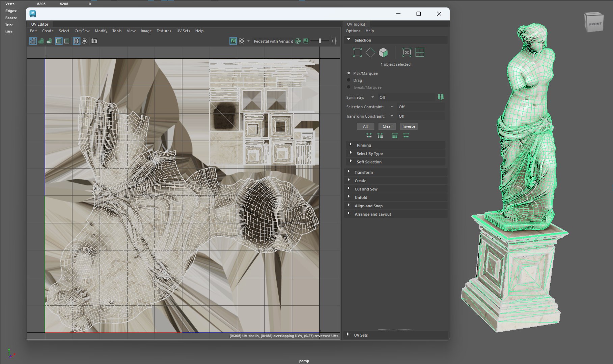Click the Clear selection button
The width and height of the screenshot is (613, 364).
tap(387, 126)
